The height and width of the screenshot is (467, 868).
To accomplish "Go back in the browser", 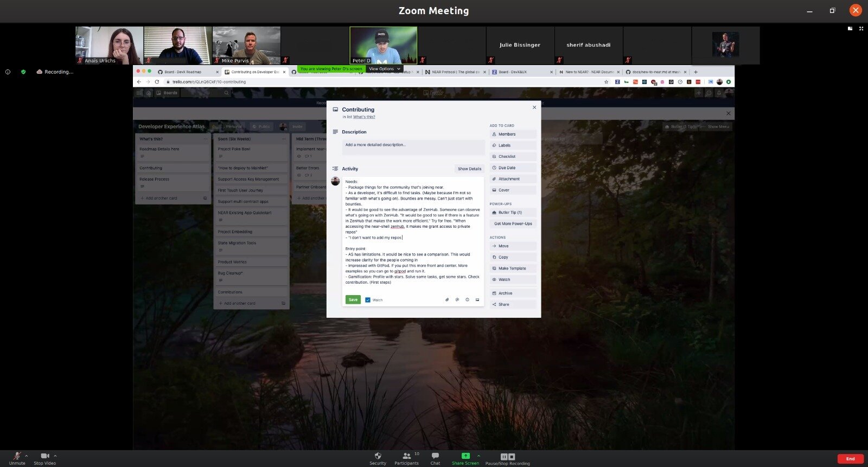I will tap(139, 82).
